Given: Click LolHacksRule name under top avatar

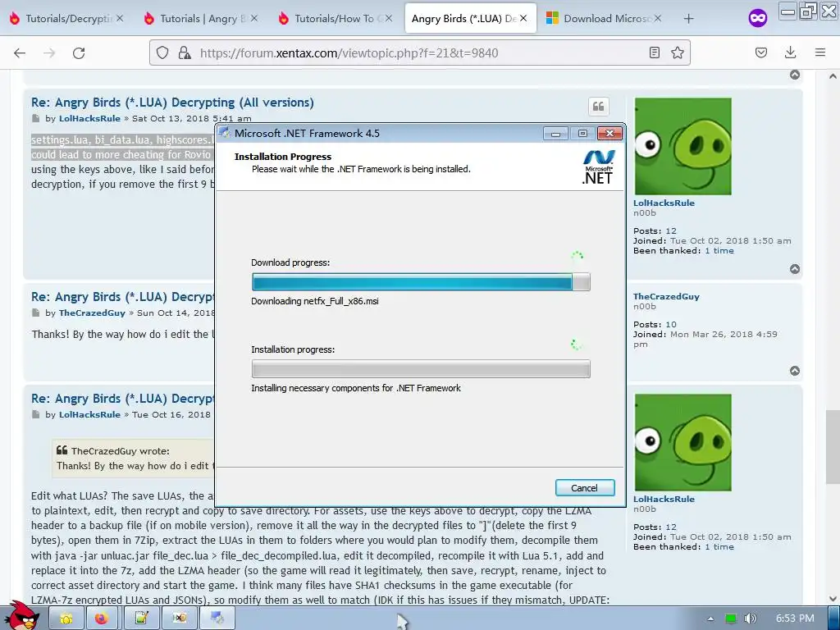Looking at the screenshot, I should coord(664,203).
